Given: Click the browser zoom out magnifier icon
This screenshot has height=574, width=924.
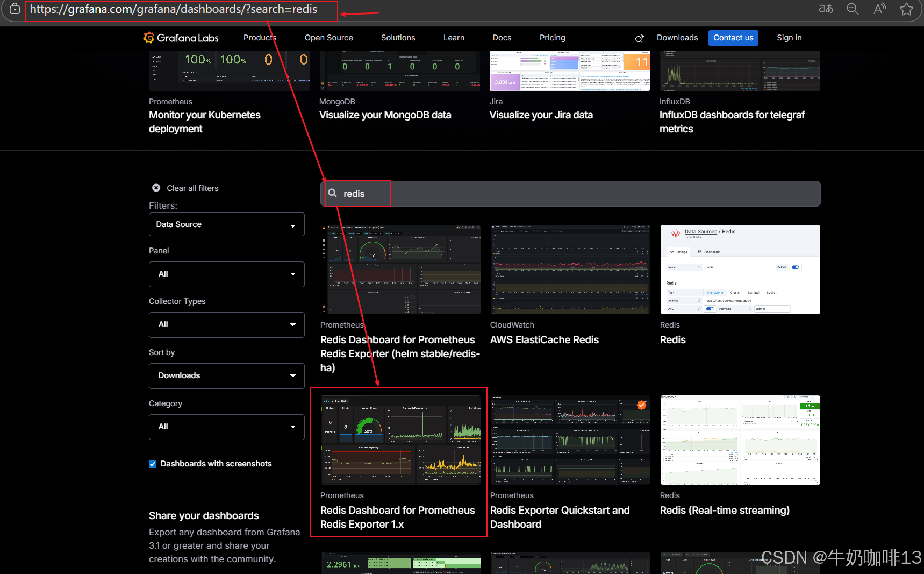Looking at the screenshot, I should [x=853, y=9].
